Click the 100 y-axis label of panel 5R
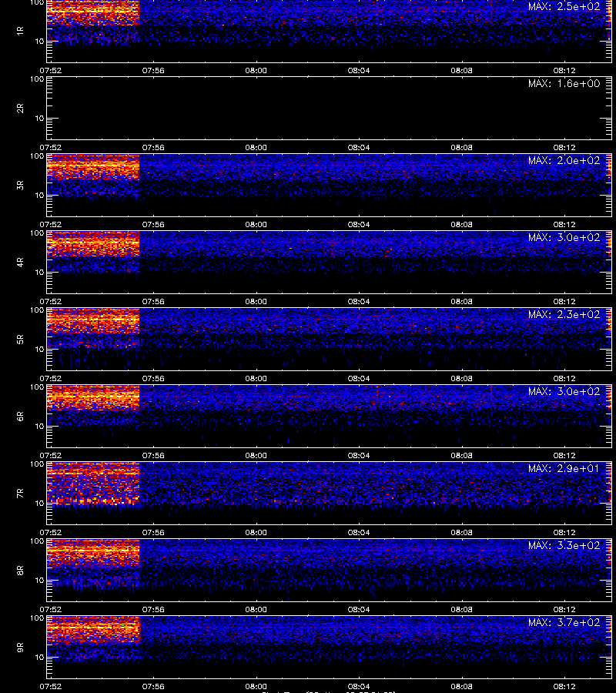616x693 pixels. coord(37,310)
